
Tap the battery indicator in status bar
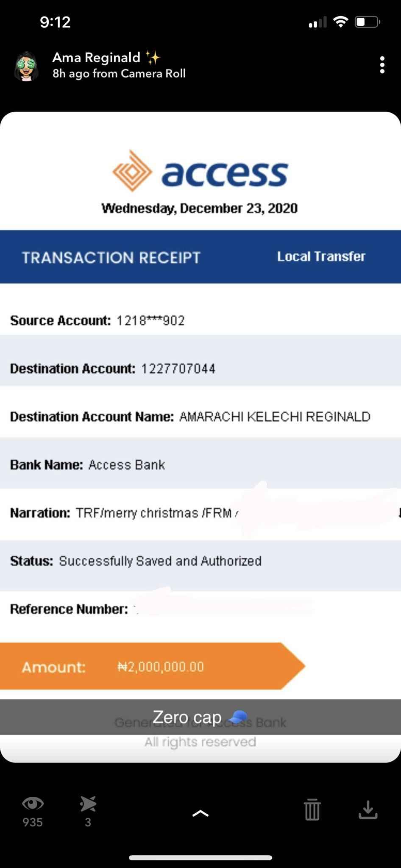368,22
